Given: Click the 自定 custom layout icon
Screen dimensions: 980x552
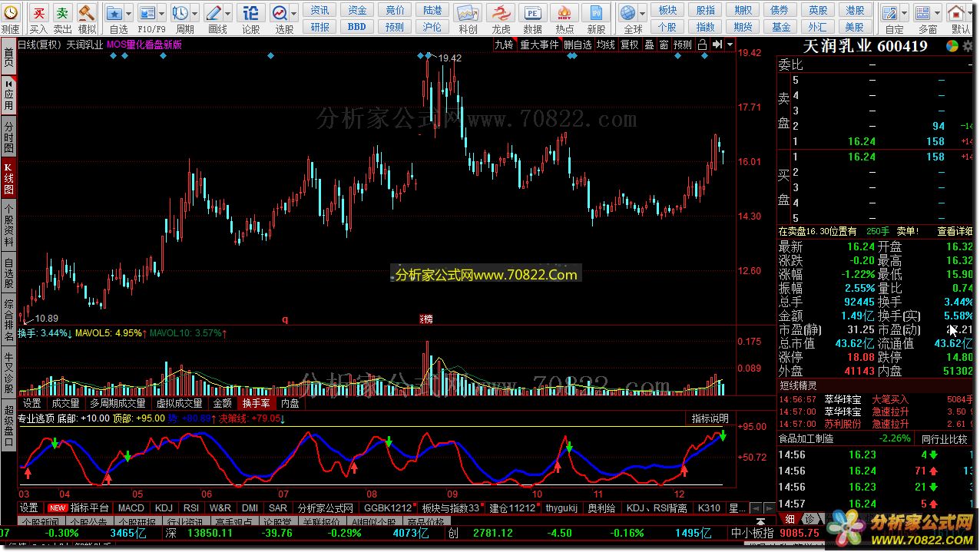Looking at the screenshot, I should pyautogui.click(x=889, y=13).
